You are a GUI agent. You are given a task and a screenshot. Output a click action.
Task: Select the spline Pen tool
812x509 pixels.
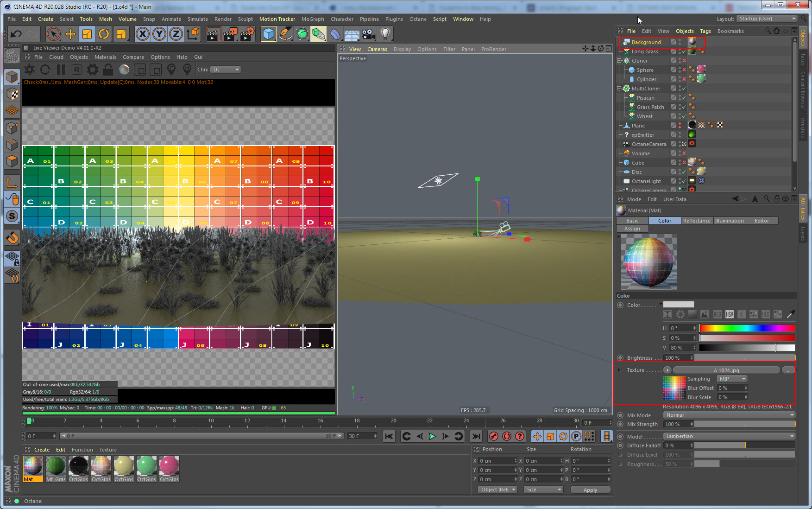(x=285, y=34)
